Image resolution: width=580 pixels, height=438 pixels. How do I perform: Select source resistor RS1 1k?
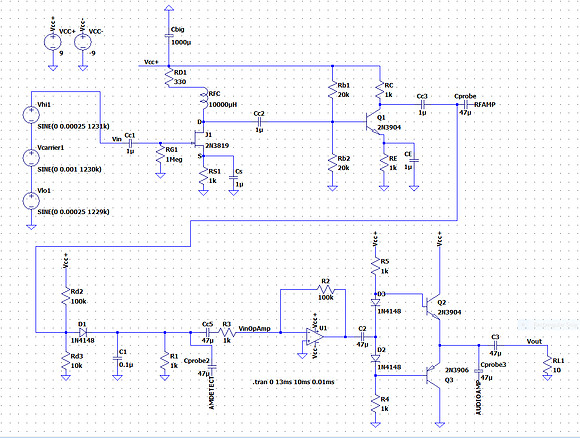click(203, 176)
